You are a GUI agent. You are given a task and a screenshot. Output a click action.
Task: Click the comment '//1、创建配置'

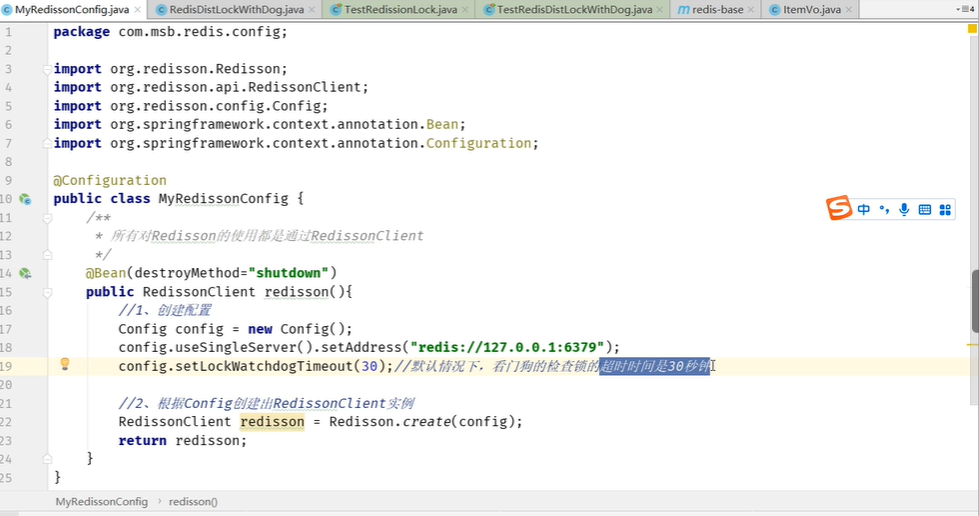(165, 310)
